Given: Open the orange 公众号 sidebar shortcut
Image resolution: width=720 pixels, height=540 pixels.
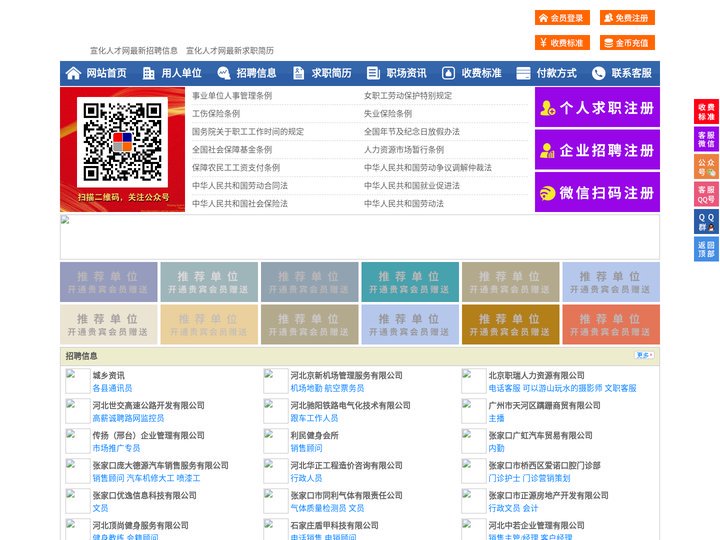Looking at the screenshot, I should coord(706,167).
